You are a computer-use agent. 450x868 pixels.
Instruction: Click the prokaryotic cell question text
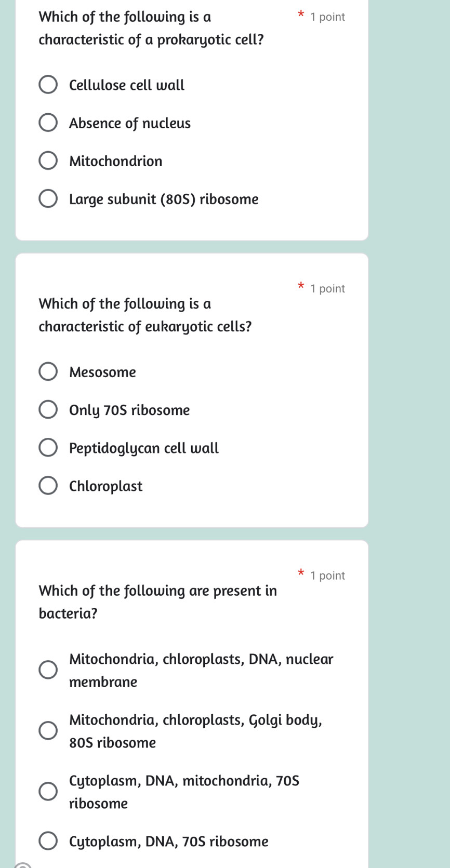[x=151, y=29]
